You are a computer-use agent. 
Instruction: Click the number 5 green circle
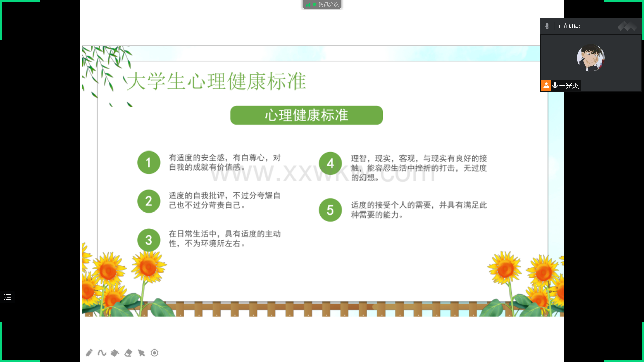(330, 210)
